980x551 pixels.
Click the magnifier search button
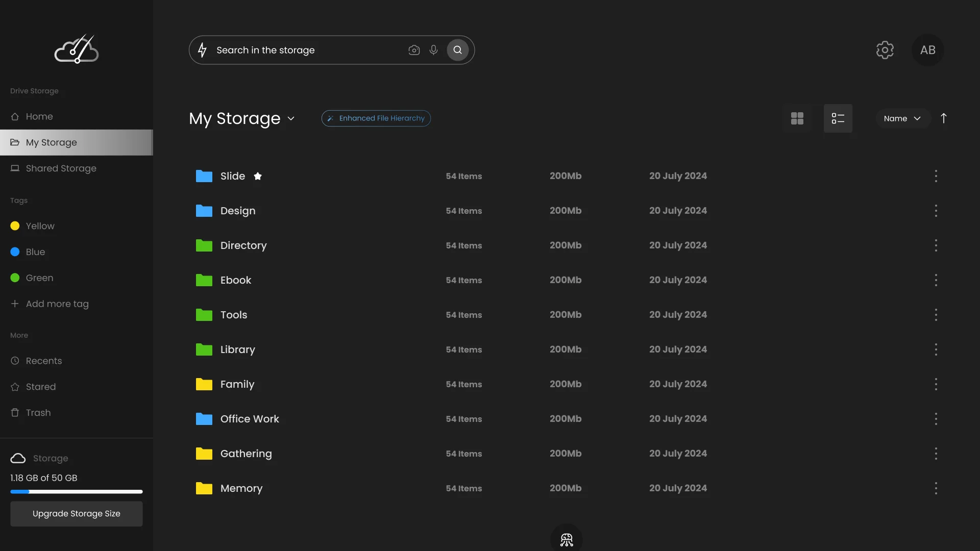[x=458, y=50]
